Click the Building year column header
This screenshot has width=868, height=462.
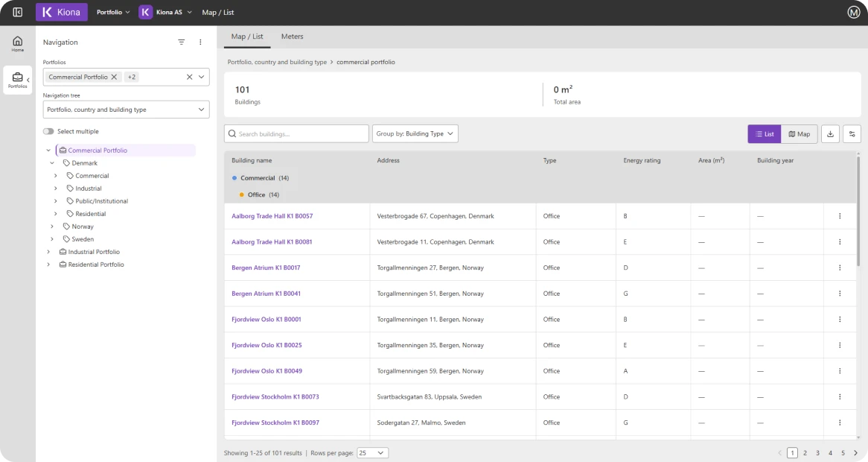point(775,161)
